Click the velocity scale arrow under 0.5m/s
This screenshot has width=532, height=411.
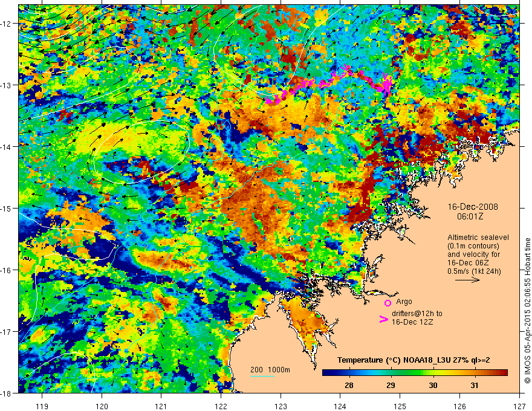(x=467, y=280)
